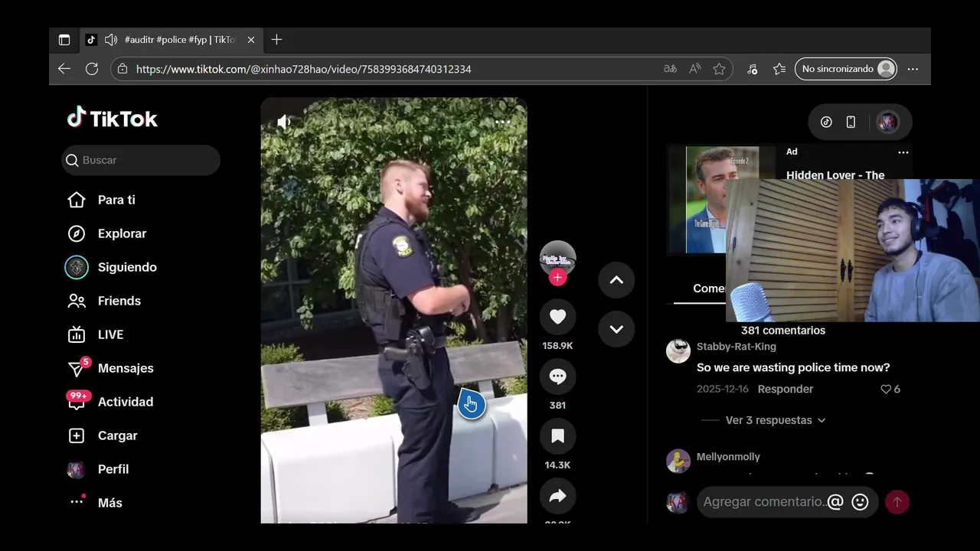Click the browser back arrow
Image resolution: width=980 pixels, height=551 pixels.
point(64,69)
